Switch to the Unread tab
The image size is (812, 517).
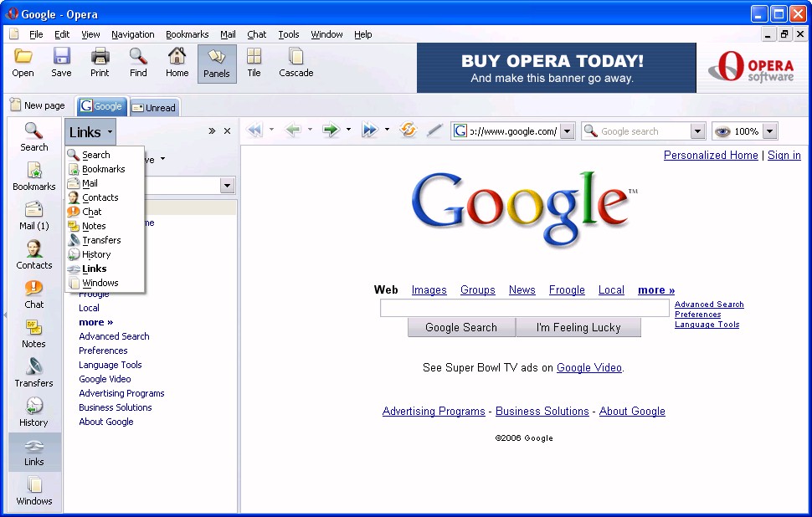coord(154,107)
